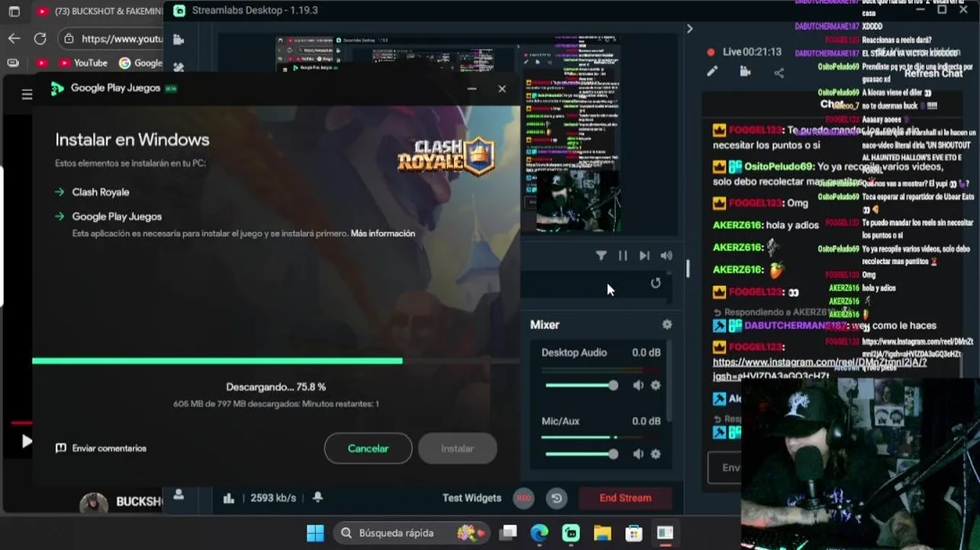Click the download progress bar
The width and height of the screenshot is (980, 550).
[x=276, y=361]
